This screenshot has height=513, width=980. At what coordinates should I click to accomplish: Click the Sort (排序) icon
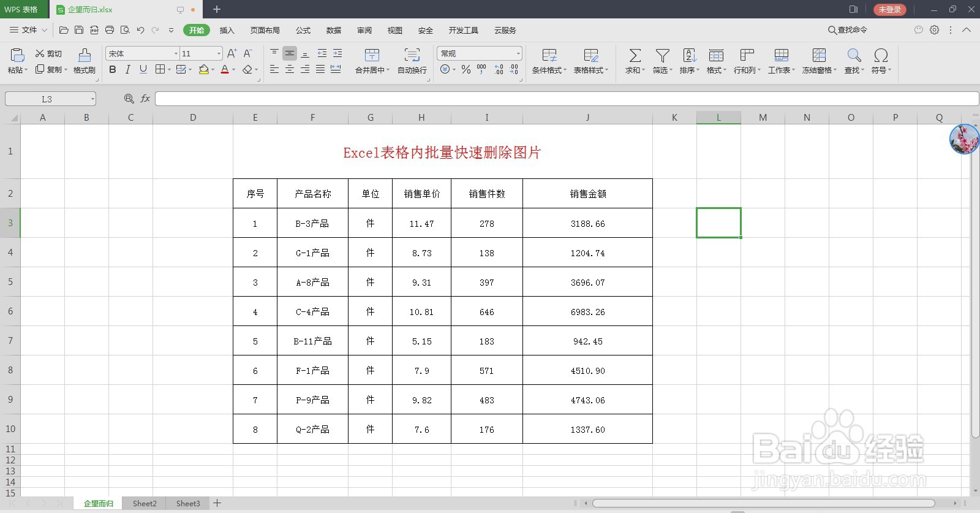[689, 55]
